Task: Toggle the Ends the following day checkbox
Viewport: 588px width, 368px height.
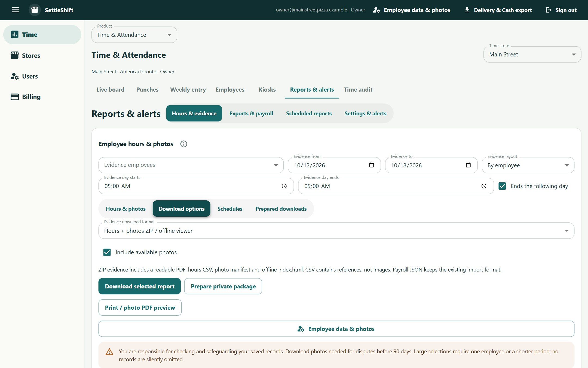Action: (502, 186)
